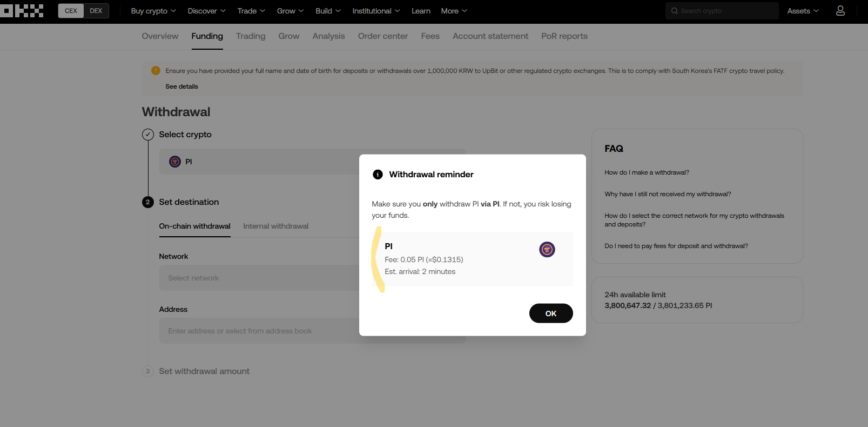Switch to DEX mode
868x427 pixels.
(96, 11)
